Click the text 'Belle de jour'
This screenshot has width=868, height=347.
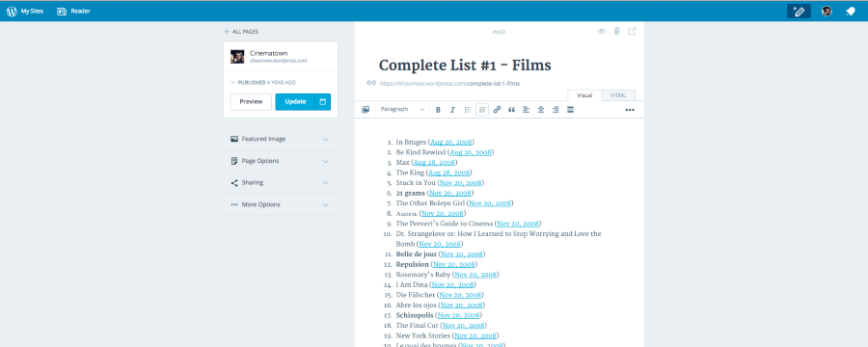click(x=417, y=254)
